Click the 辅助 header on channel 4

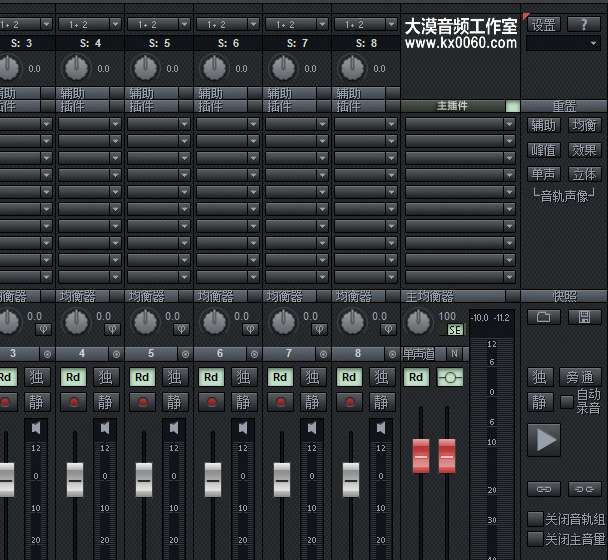(83, 93)
